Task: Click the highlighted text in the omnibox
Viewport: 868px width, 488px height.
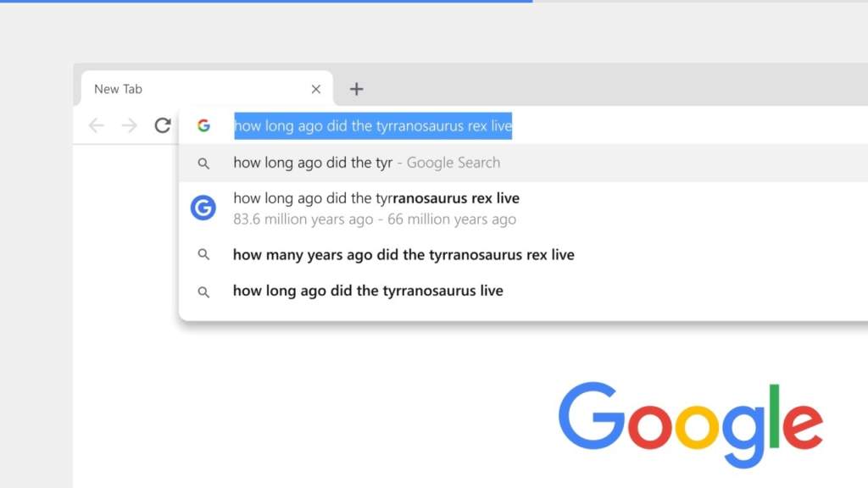Action: [x=373, y=125]
